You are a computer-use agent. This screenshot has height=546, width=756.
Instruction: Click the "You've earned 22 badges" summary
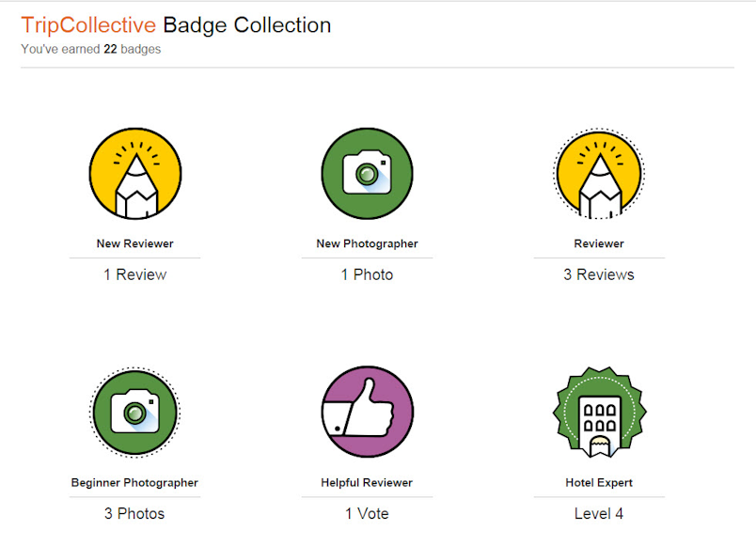[x=90, y=49]
